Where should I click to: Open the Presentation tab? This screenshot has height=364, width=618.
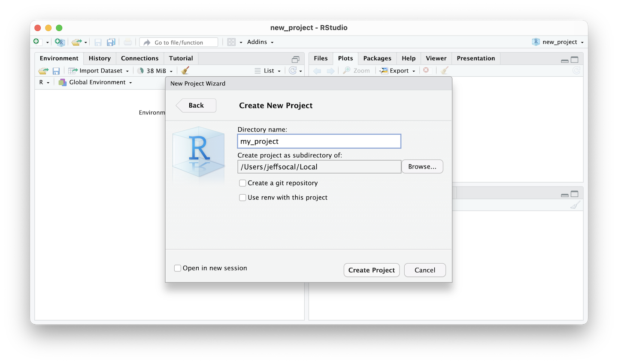(x=476, y=58)
